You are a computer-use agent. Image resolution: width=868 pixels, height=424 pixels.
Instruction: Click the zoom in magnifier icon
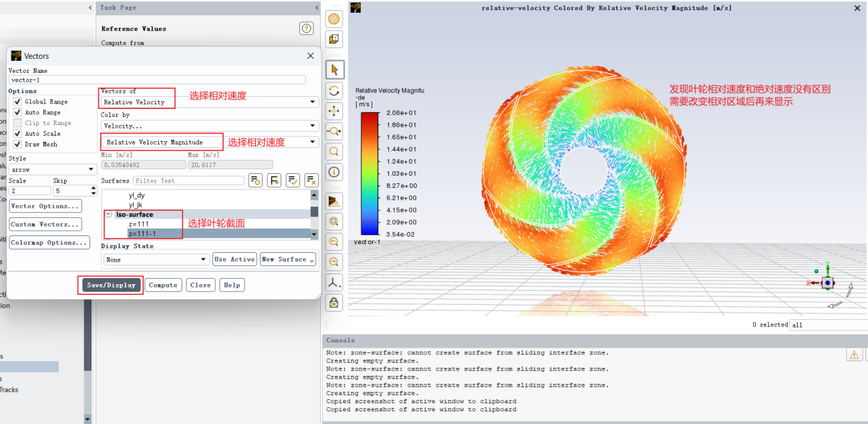(333, 241)
